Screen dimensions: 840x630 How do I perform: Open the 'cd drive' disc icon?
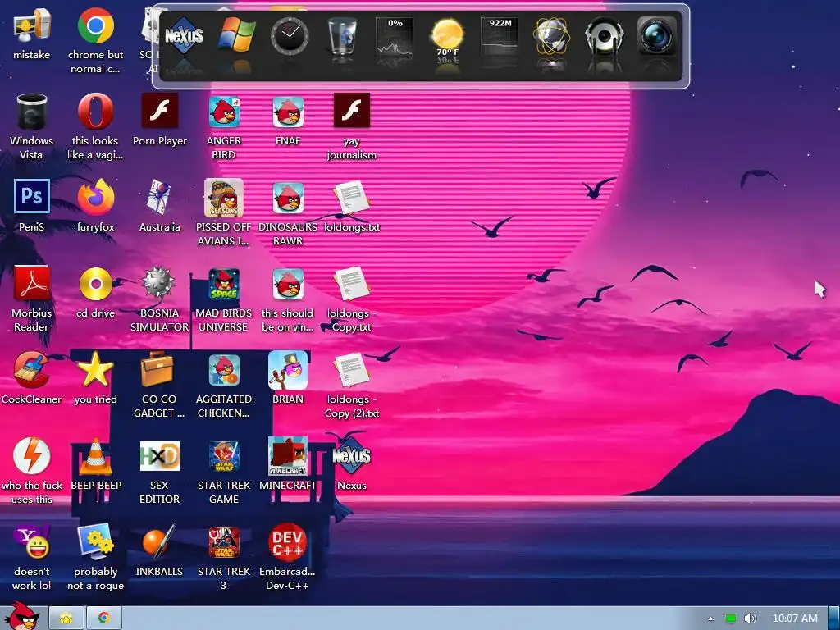(x=95, y=283)
